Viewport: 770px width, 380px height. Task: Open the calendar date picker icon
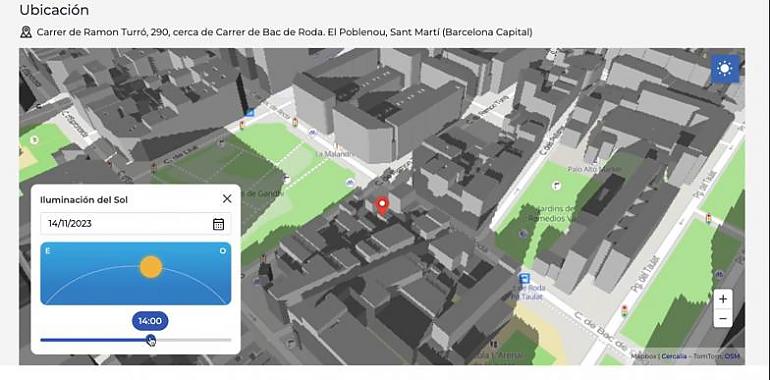coord(219,224)
